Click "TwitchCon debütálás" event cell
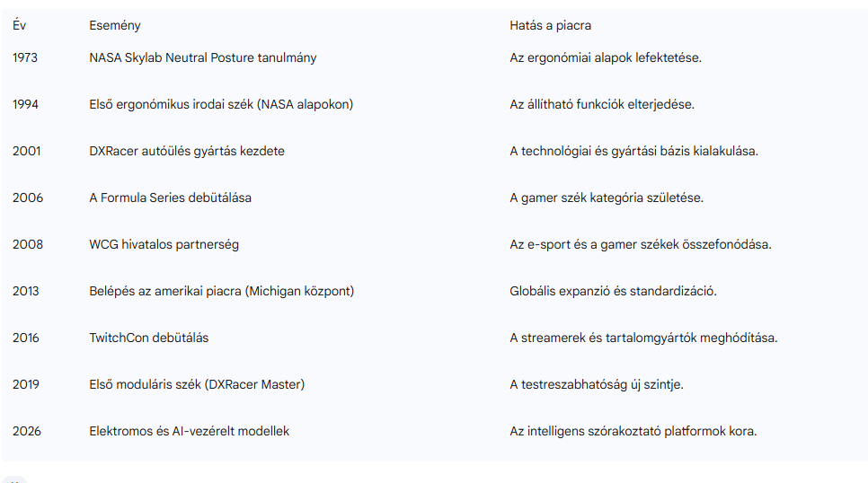 coord(149,338)
